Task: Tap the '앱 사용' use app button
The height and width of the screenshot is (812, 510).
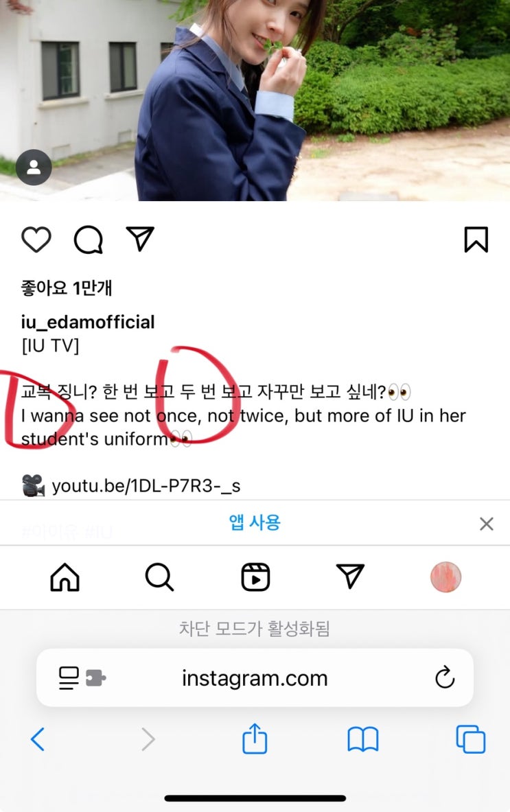Action: click(254, 522)
